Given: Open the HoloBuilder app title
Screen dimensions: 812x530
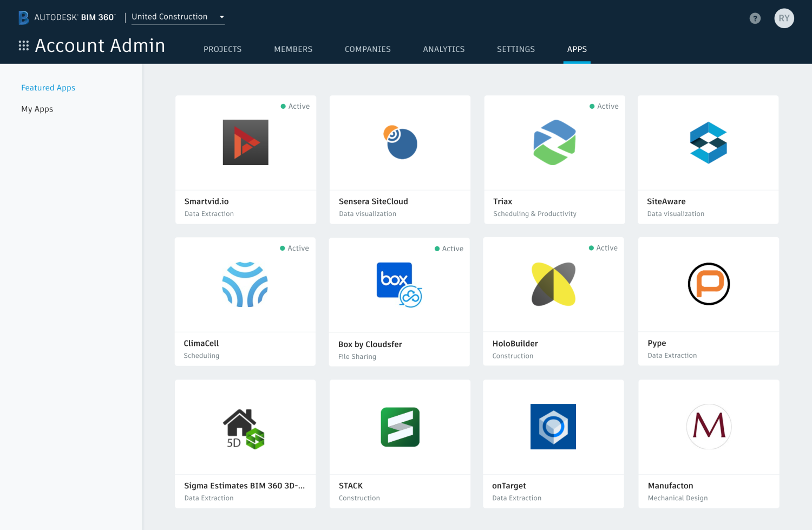Looking at the screenshot, I should tap(515, 344).
